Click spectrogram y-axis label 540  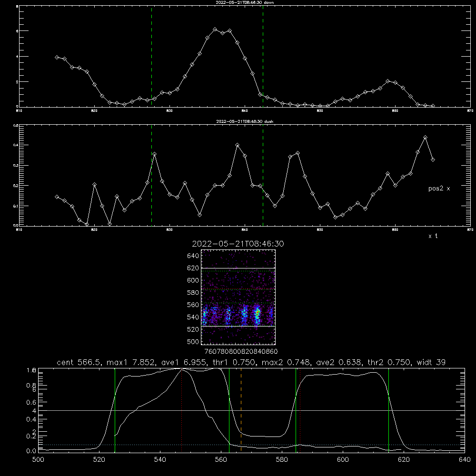(193, 317)
